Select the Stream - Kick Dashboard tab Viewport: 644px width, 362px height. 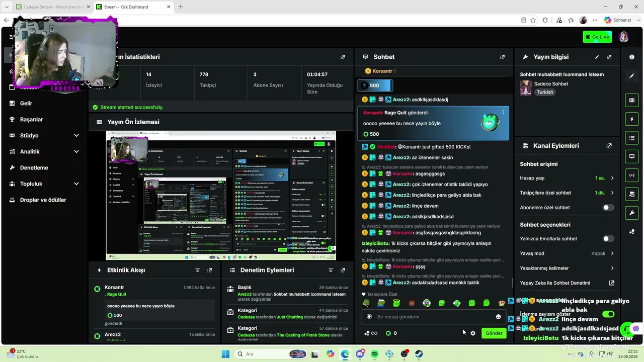132,7
